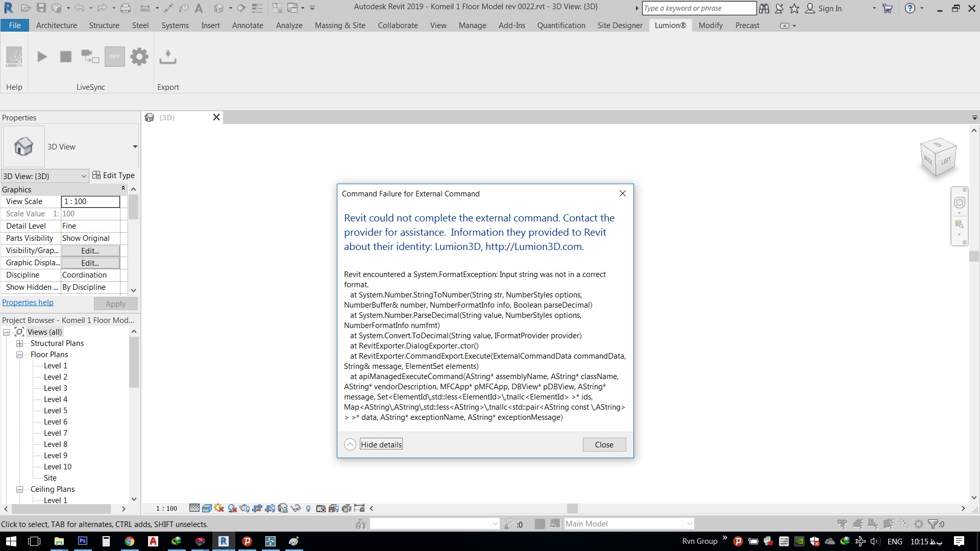Click the Unlocked 3D View house icon

(x=283, y=508)
